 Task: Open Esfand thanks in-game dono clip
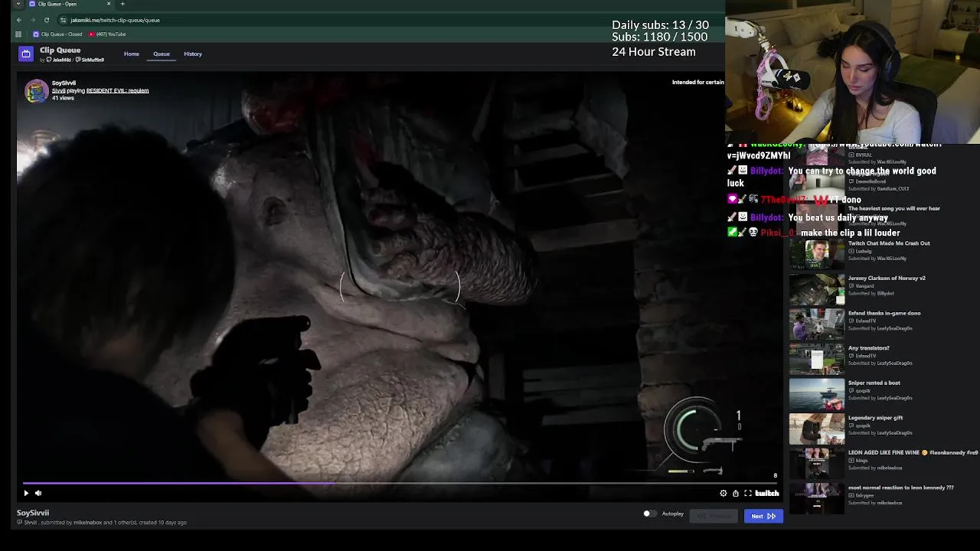884,313
